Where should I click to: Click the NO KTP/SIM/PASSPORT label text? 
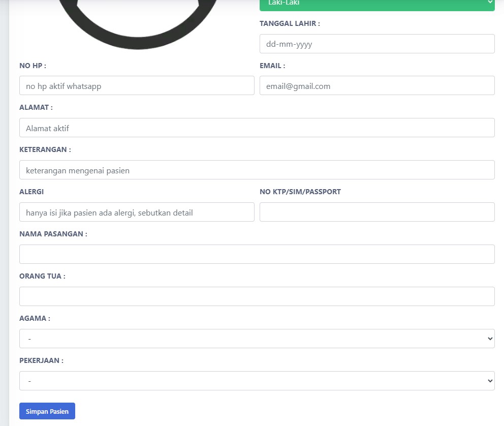(300, 192)
